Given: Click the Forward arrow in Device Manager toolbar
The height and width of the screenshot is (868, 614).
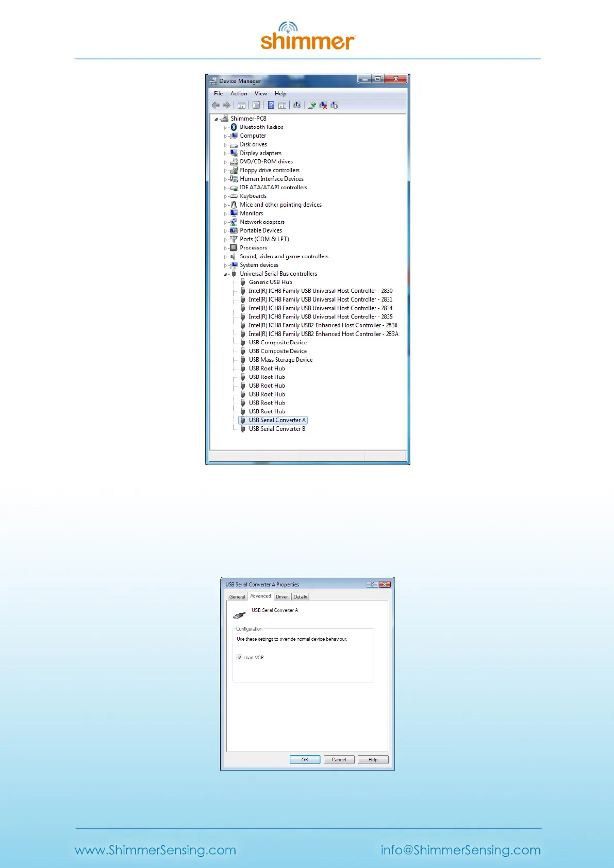Looking at the screenshot, I should pos(226,105).
